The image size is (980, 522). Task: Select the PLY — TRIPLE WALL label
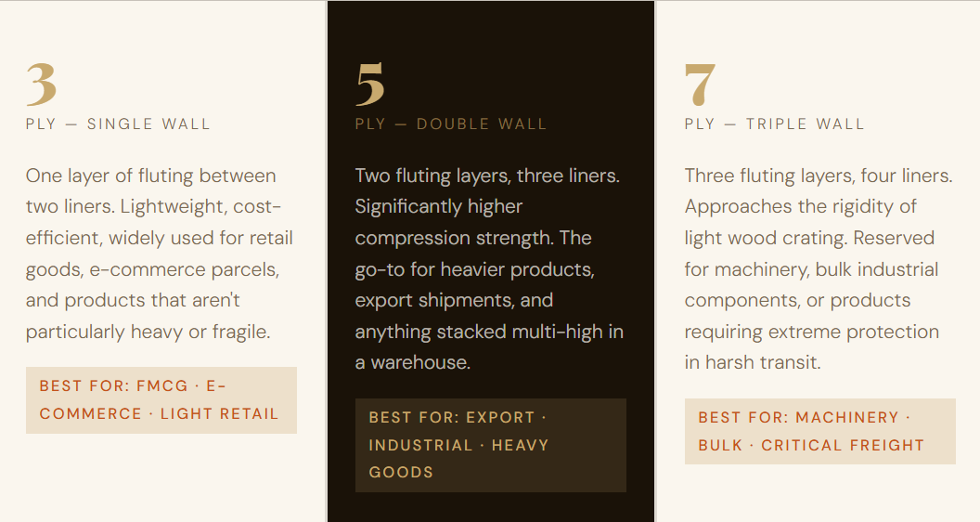pyautogui.click(x=774, y=124)
